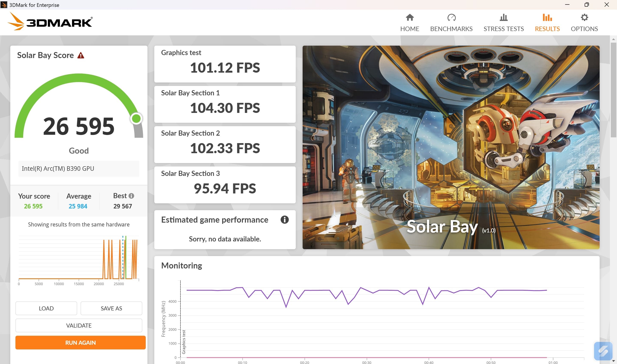Switch to the STRESS TESTS tab label
This screenshot has height=364, width=617.
click(x=503, y=29)
